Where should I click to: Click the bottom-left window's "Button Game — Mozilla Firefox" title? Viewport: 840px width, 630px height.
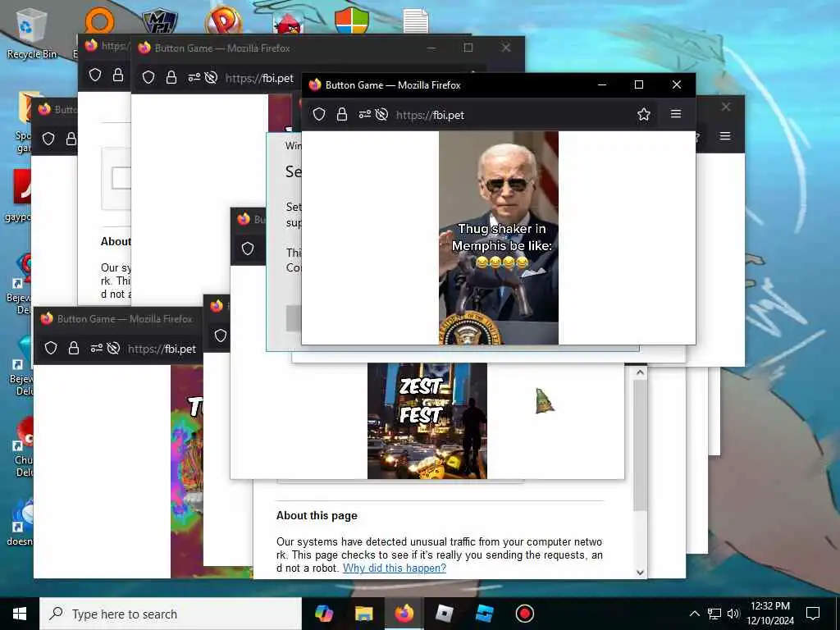[125, 319]
